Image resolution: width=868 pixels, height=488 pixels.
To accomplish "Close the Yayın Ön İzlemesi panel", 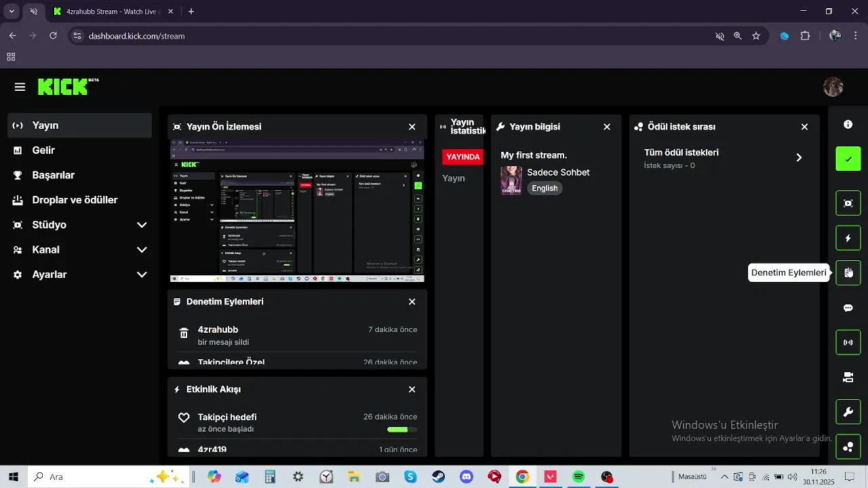I will pyautogui.click(x=412, y=127).
